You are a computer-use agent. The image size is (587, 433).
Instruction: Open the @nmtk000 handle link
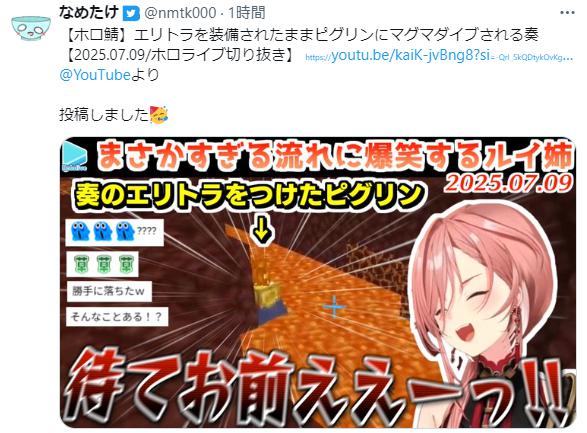click(180, 13)
